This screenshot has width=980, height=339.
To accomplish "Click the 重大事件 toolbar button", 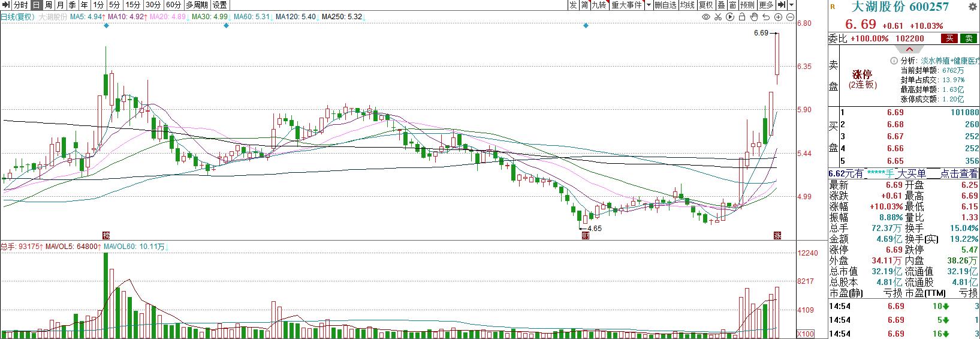I will click(x=626, y=5).
